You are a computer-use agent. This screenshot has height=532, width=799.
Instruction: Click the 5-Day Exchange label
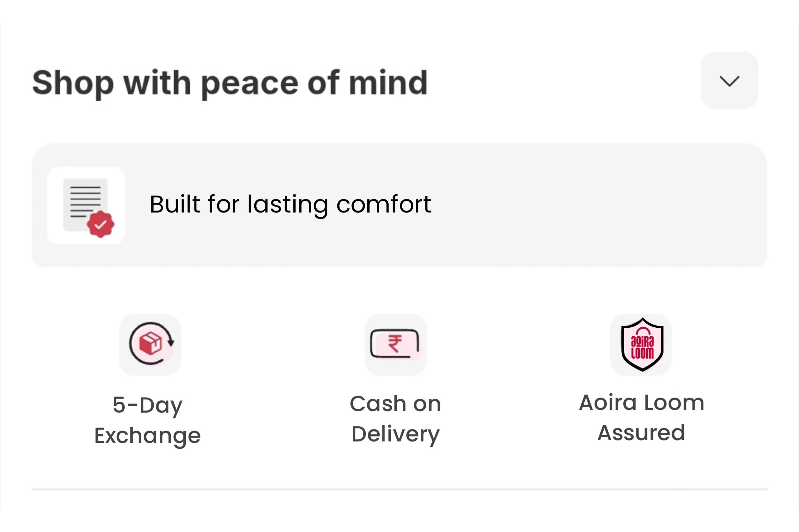147,420
